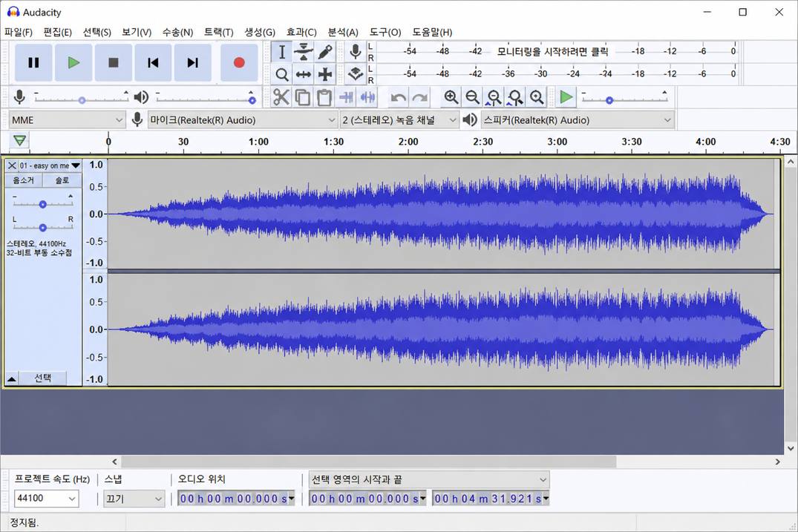
Task: Open the MME audio host dropdown
Action: coord(67,120)
